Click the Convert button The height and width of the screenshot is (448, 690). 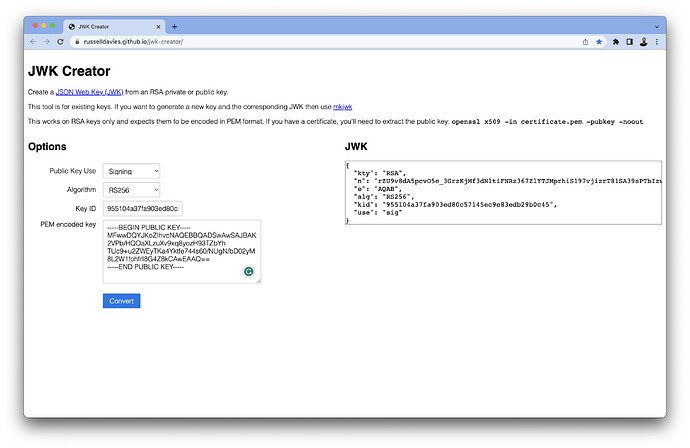(121, 301)
